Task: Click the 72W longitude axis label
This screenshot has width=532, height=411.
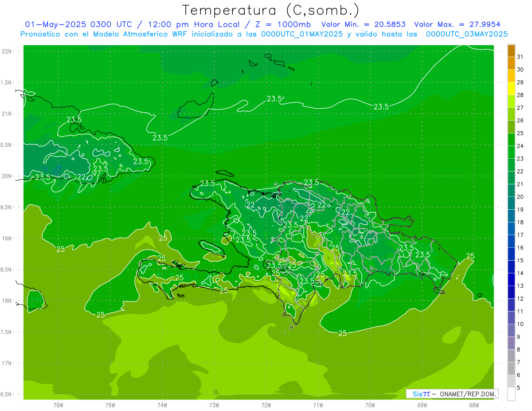Action: click(266, 405)
